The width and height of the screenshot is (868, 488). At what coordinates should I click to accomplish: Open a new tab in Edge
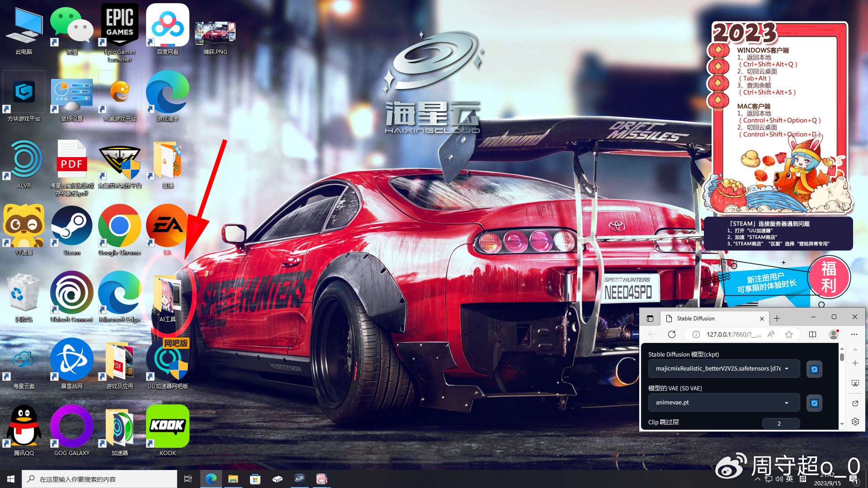(777, 319)
